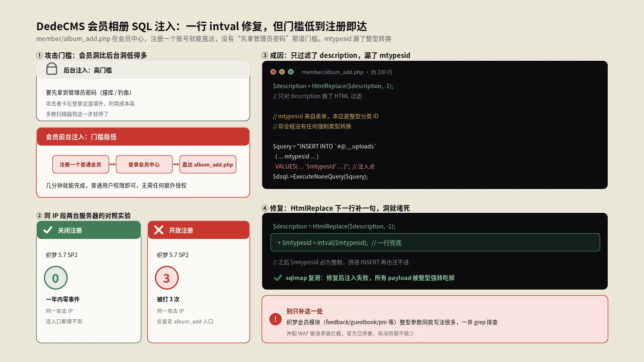Select the 直达 album_add.php step box
644x362 pixels.
tap(208, 165)
